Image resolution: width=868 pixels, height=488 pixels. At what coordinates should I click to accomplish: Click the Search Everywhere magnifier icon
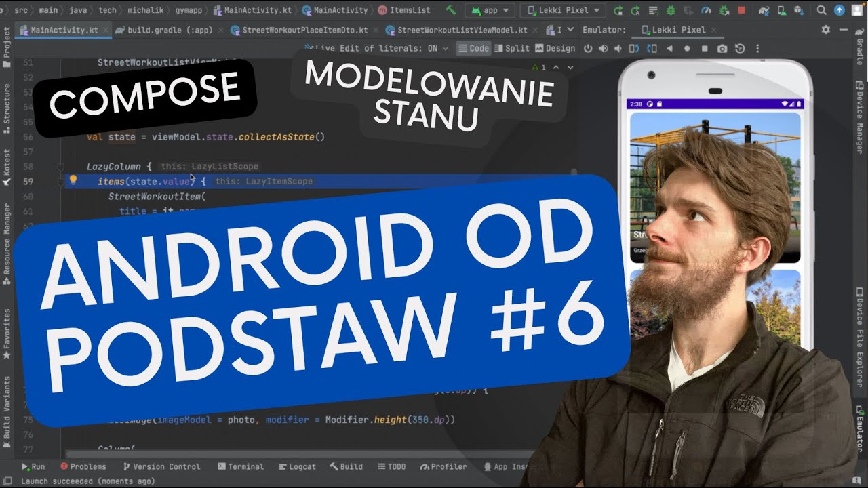pyautogui.click(x=821, y=10)
